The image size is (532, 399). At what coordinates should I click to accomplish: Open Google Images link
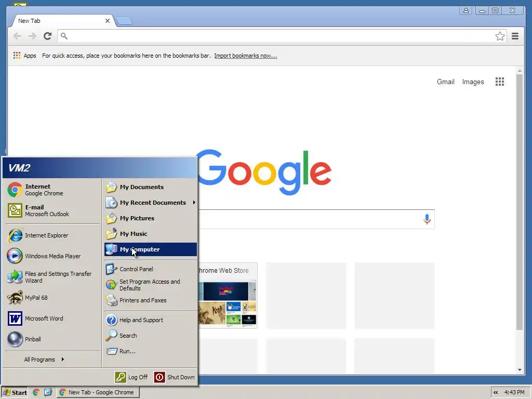(473, 82)
